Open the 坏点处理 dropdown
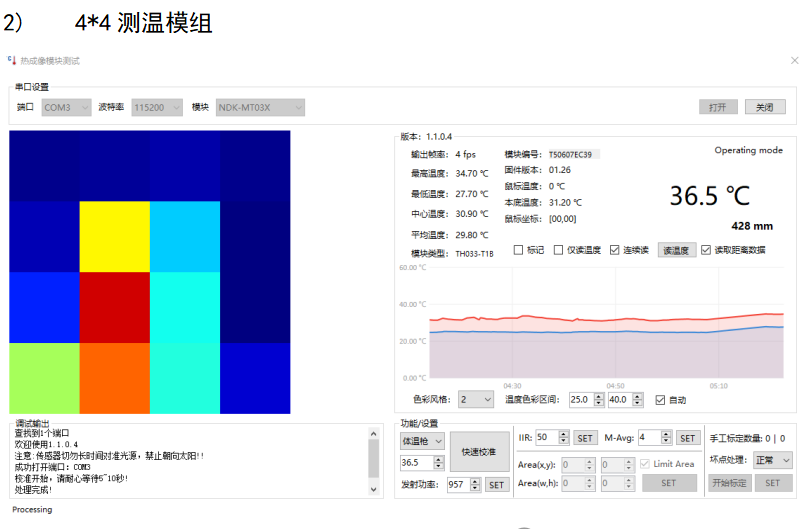The height and width of the screenshot is (529, 800). pyautogui.click(x=773, y=461)
